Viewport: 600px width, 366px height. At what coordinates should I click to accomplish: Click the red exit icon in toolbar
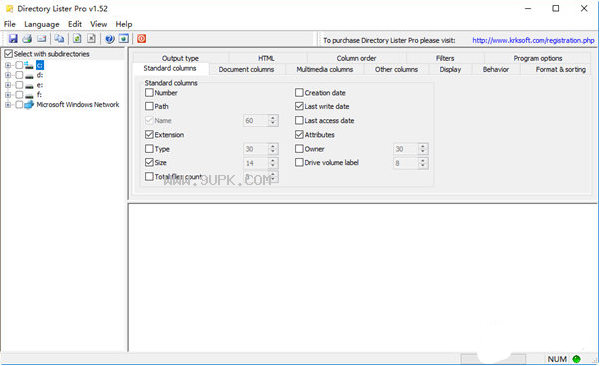tap(142, 39)
